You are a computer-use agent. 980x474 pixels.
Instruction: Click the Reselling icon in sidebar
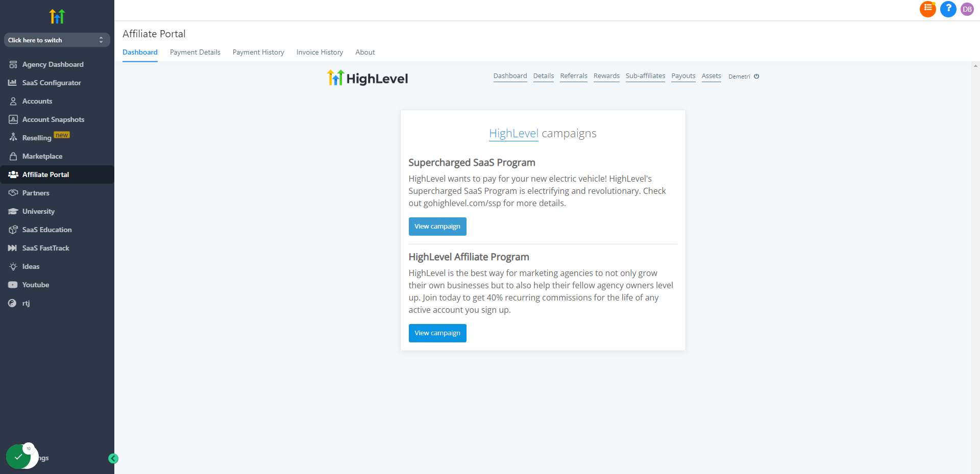(13, 137)
